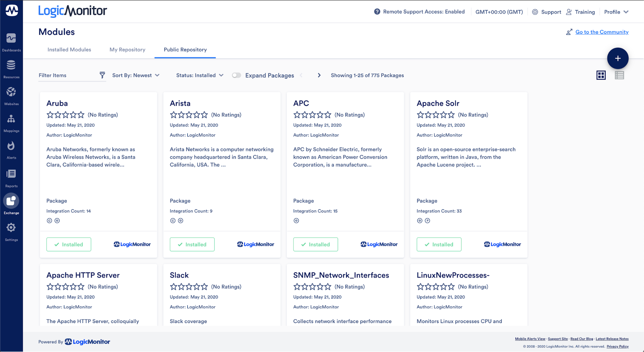Rate Aruba with five stars
This screenshot has width=644, height=352.
click(x=81, y=115)
